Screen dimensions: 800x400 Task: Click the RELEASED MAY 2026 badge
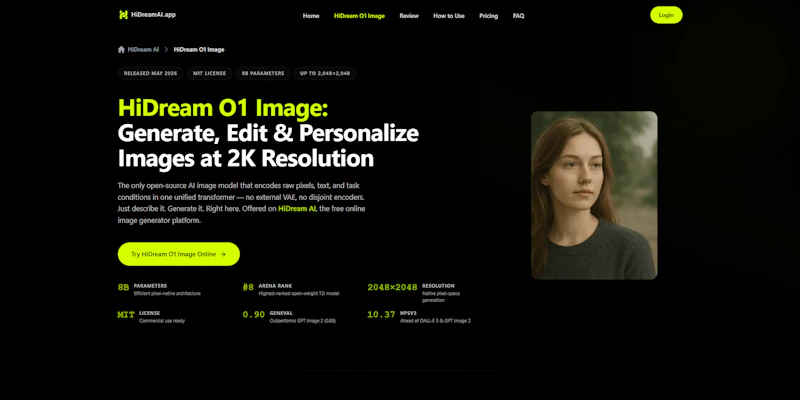[151, 73]
